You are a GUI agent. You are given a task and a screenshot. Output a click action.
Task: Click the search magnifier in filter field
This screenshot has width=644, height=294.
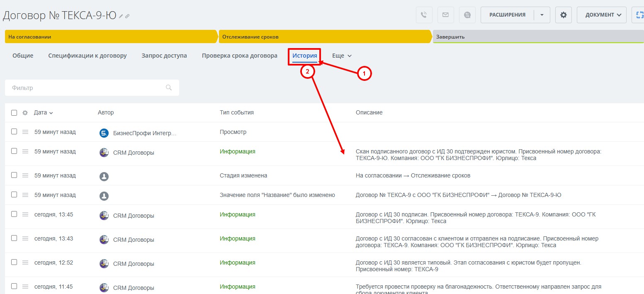pyautogui.click(x=169, y=87)
